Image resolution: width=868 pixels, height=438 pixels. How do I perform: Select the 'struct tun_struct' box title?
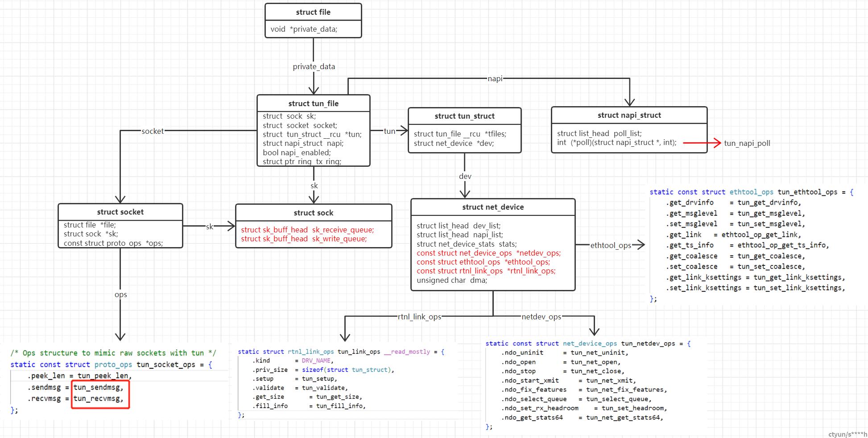[464, 116]
